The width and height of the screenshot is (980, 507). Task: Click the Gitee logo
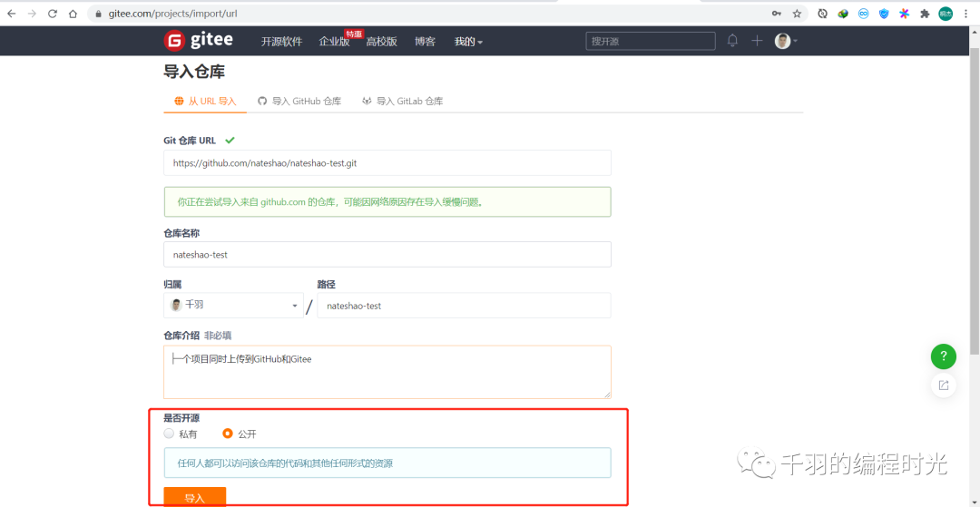198,41
